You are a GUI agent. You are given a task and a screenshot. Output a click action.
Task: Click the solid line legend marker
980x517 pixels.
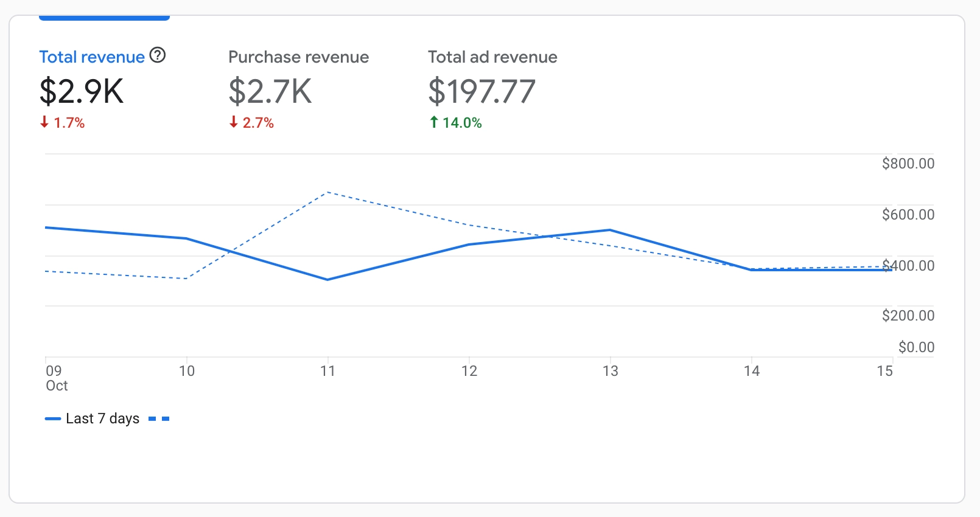(53, 419)
